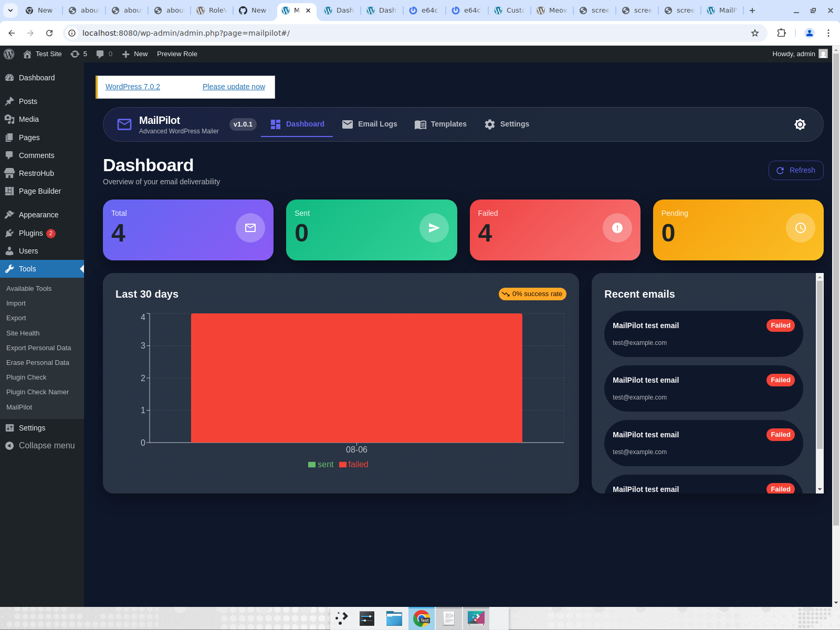The image size is (840, 630).
Task: Open the MailPilot Dashboard tab
Action: 297,124
